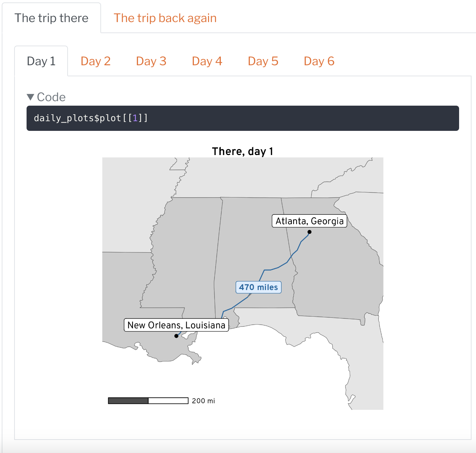Click the Atlanta city point marker

click(309, 232)
